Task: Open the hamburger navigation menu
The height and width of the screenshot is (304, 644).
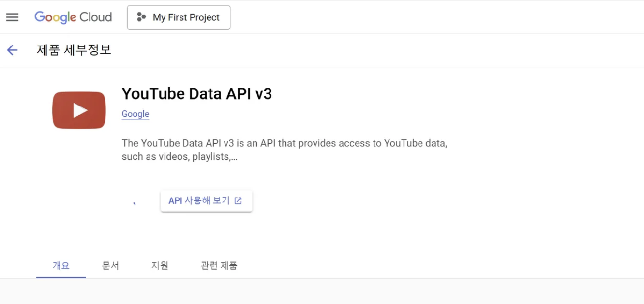Action: 12,17
